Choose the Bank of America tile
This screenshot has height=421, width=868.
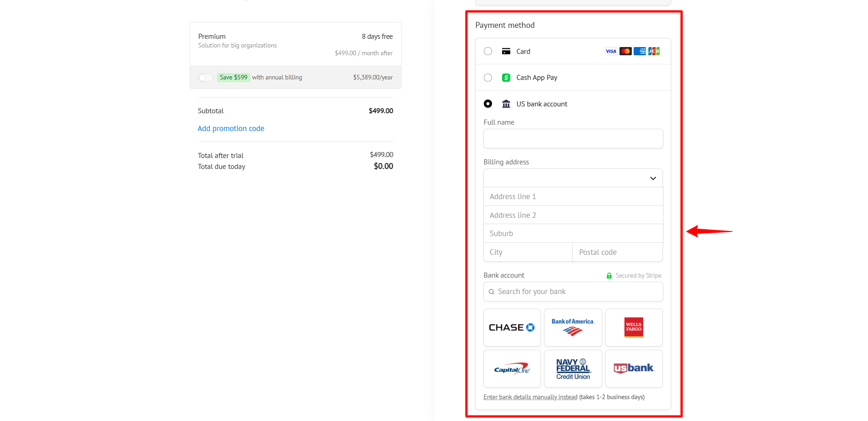point(573,327)
